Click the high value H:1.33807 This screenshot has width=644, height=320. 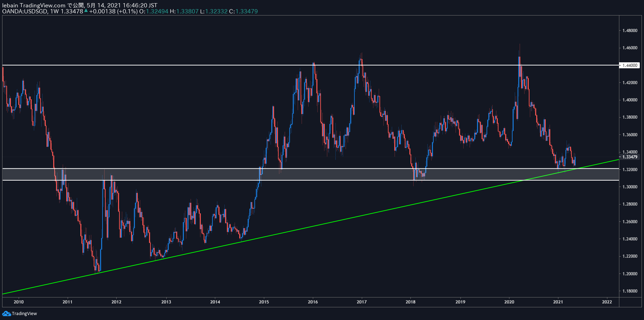184,11
